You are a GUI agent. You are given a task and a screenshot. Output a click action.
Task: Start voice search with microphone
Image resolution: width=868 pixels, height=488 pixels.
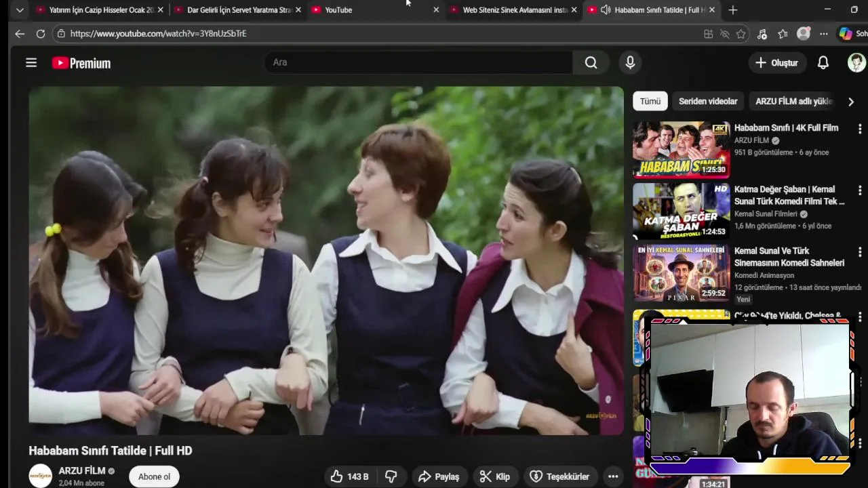click(x=630, y=62)
